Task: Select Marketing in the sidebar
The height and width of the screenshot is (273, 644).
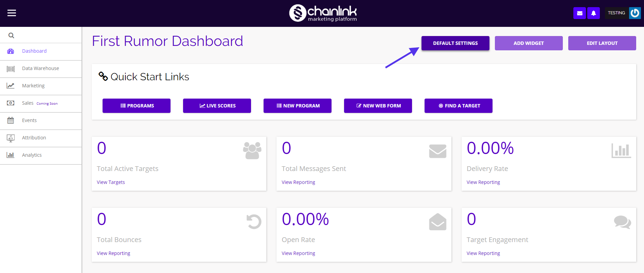Action: 41,86
